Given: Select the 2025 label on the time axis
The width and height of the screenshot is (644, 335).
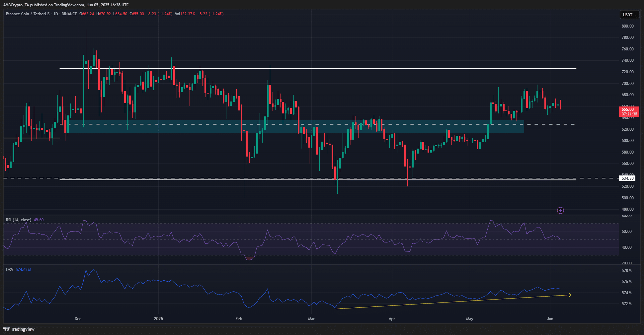Looking at the screenshot, I should click(x=159, y=318).
